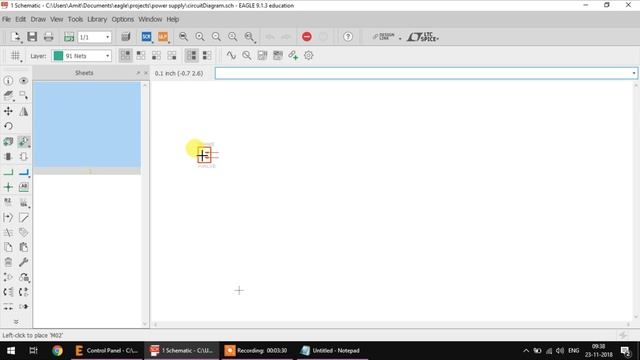The image size is (640, 360).
Task: Click the Zoom out magnifier icon
Action: click(x=216, y=37)
